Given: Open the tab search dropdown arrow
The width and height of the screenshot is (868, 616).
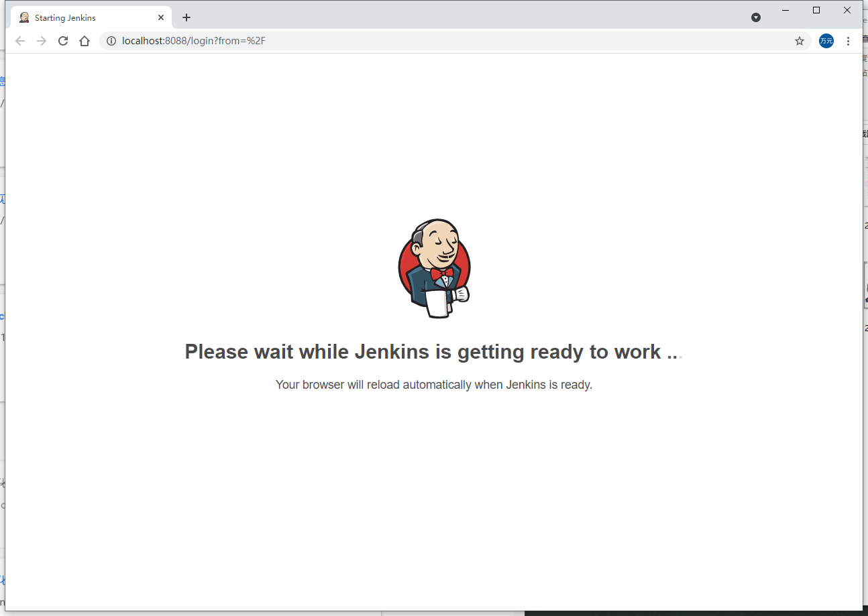Looking at the screenshot, I should [756, 17].
